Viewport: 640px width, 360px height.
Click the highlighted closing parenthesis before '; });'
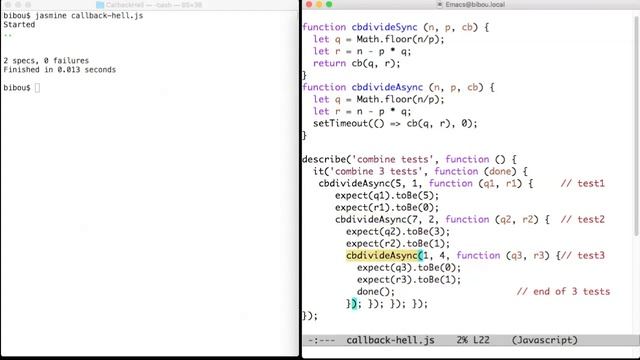[354, 304]
